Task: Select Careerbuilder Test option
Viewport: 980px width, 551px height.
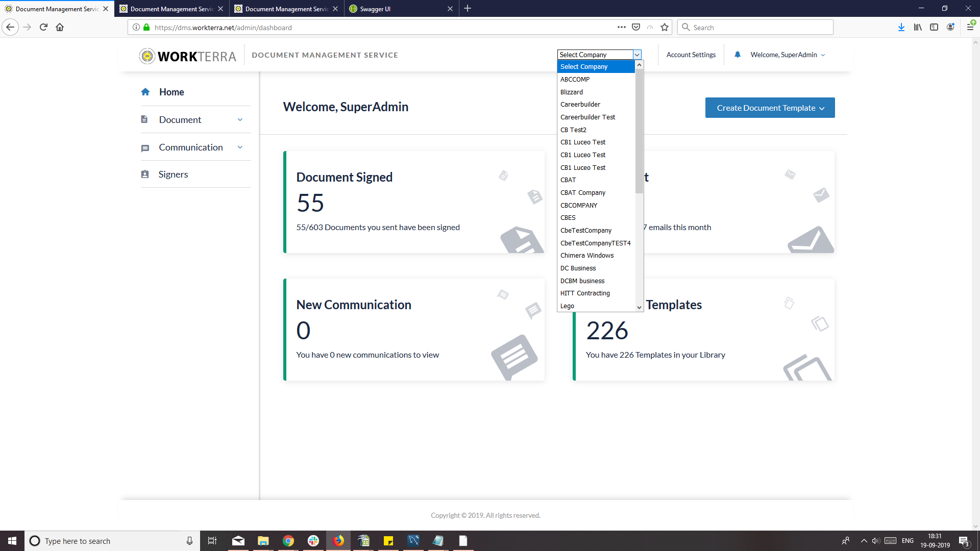Action: 596,117
